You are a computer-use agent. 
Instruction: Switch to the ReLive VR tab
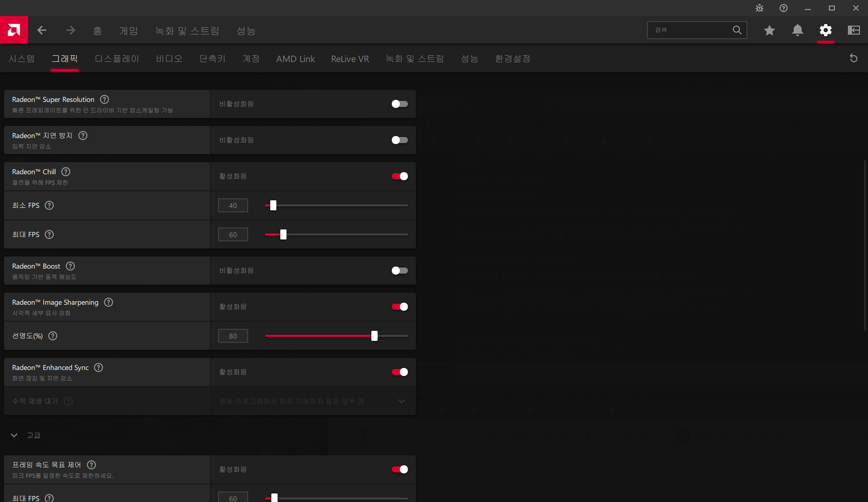(x=350, y=59)
